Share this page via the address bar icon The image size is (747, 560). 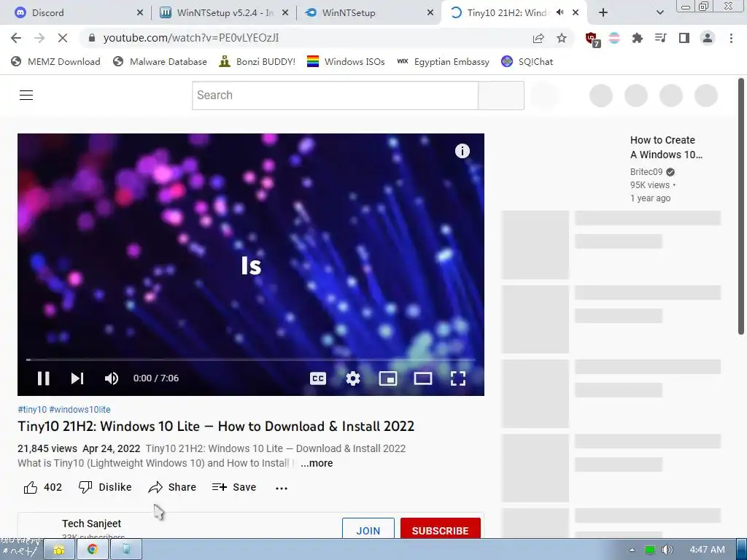click(538, 38)
